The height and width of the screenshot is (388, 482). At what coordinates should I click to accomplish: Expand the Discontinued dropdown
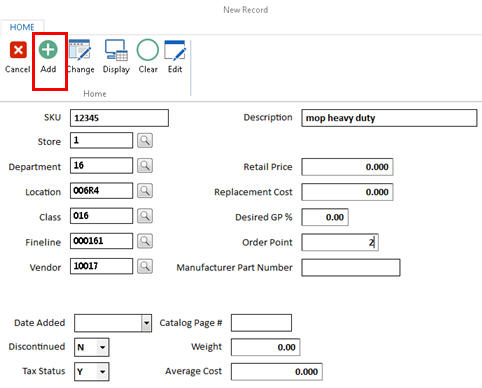pos(102,347)
